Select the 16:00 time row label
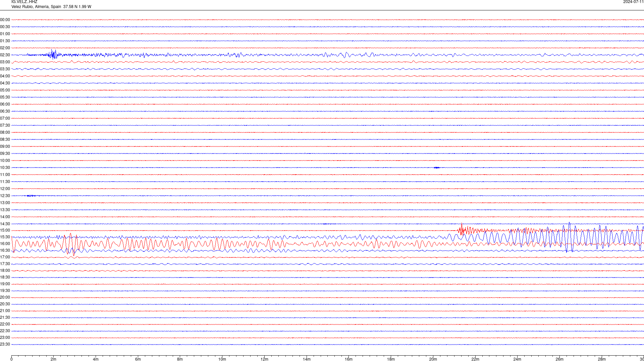This screenshot has height=362, width=644. [5, 244]
